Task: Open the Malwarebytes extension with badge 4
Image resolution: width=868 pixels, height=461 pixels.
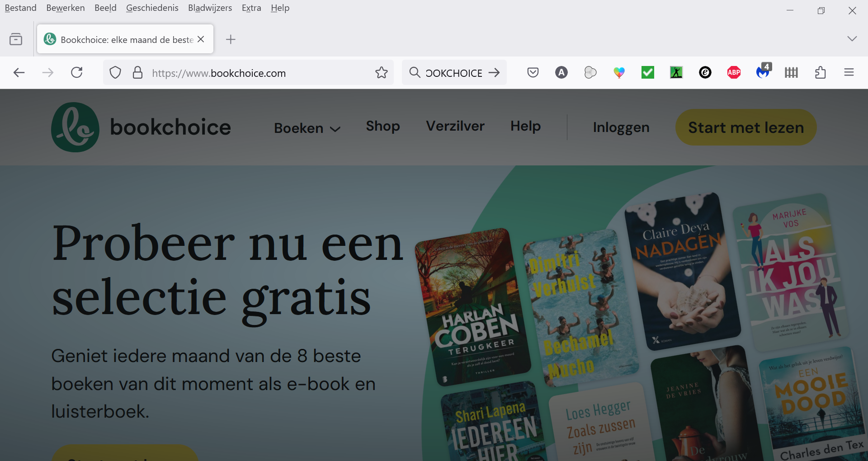Action: tap(763, 73)
